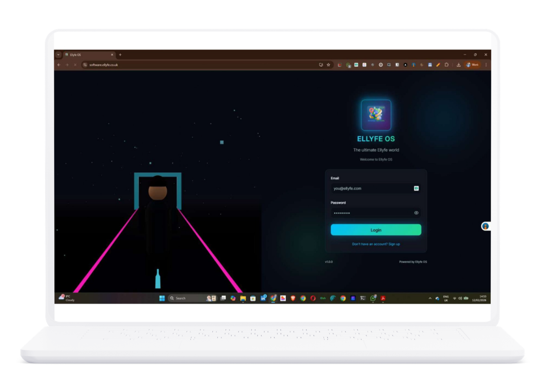Expand system tray hidden icons chevron
The height and width of the screenshot is (392, 545).
point(430,298)
